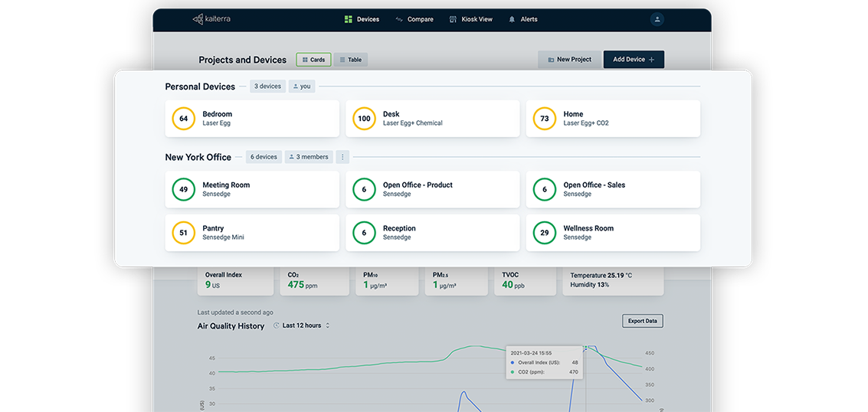Click the plus icon on Add Device
The image size is (868, 412).
pyautogui.click(x=651, y=60)
